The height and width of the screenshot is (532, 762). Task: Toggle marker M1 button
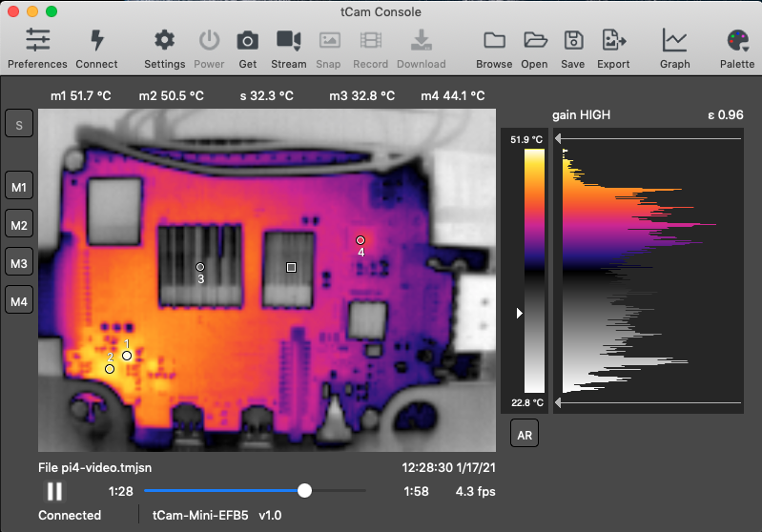point(19,186)
